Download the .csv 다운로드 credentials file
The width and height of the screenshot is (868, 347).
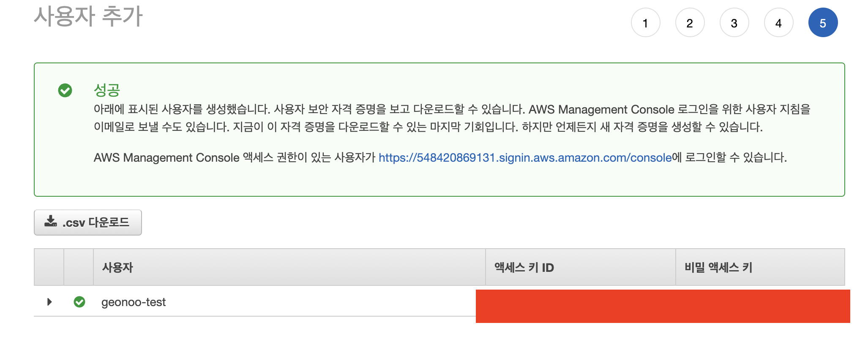(88, 222)
